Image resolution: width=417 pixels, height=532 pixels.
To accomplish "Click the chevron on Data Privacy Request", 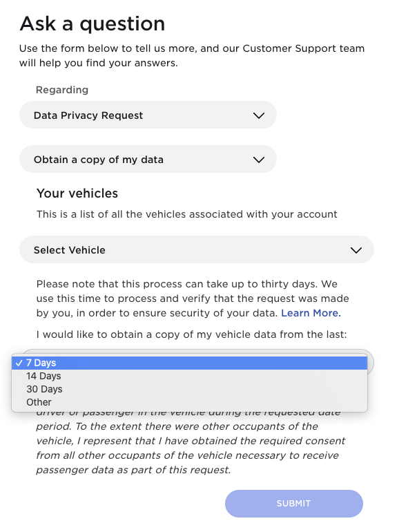I will pyautogui.click(x=259, y=115).
